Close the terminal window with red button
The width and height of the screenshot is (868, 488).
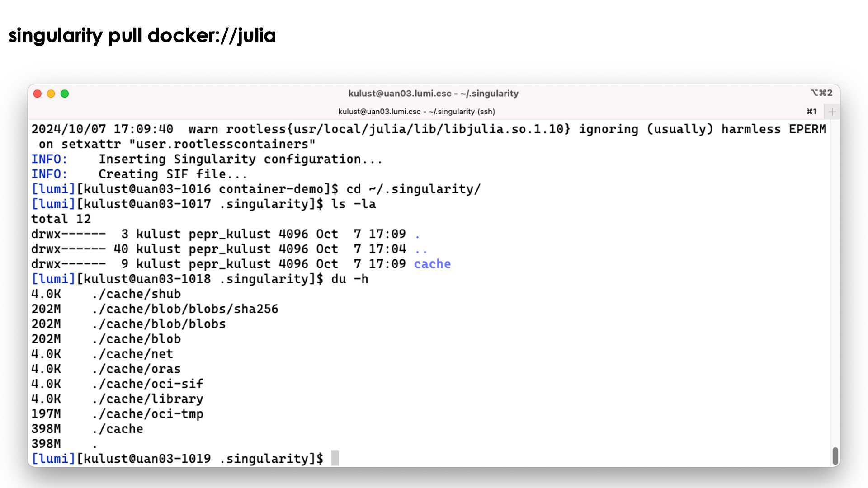[x=38, y=94]
